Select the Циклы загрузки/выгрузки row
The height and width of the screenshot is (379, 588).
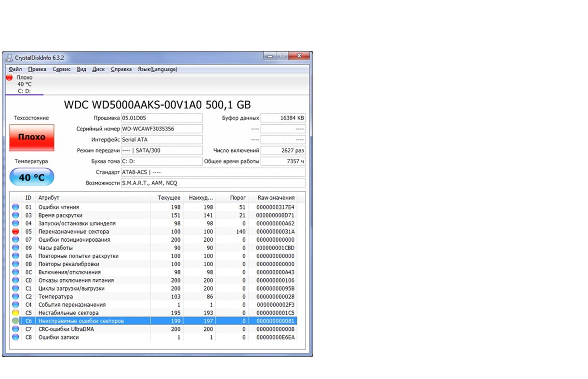pyautogui.click(x=154, y=288)
